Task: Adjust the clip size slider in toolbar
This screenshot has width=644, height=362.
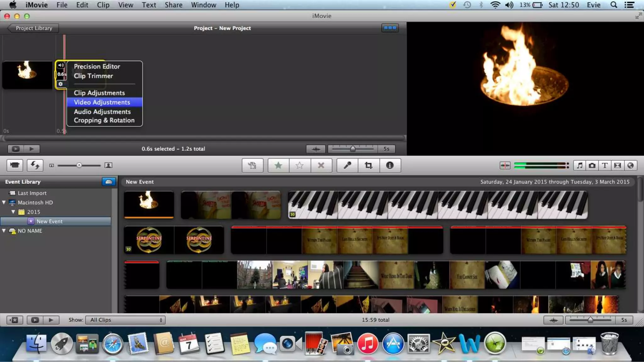Action: click(79, 165)
